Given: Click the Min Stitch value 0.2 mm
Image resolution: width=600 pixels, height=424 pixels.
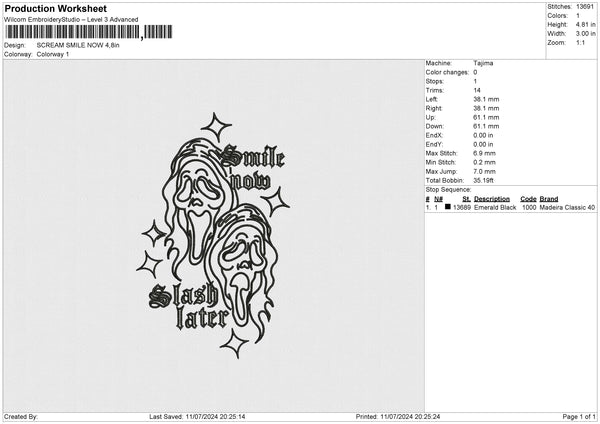Looking at the screenshot, I should point(484,162).
